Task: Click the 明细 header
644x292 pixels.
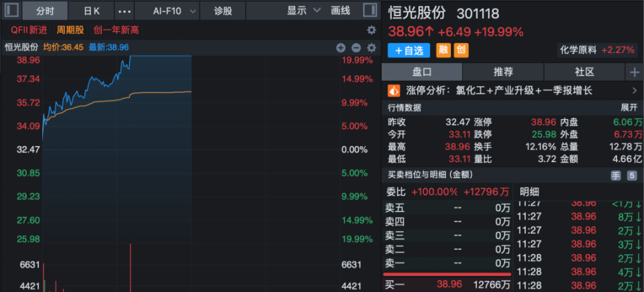Action: (x=529, y=192)
